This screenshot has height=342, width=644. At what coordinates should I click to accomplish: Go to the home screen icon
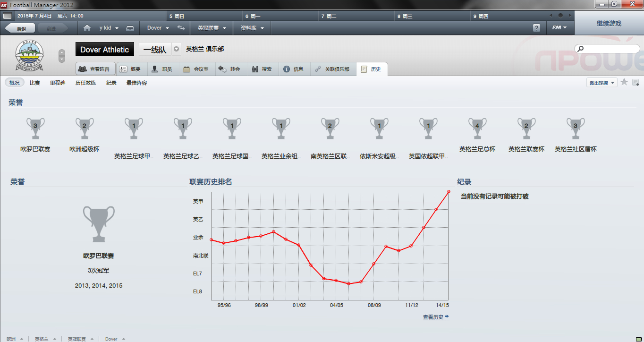[x=87, y=28]
